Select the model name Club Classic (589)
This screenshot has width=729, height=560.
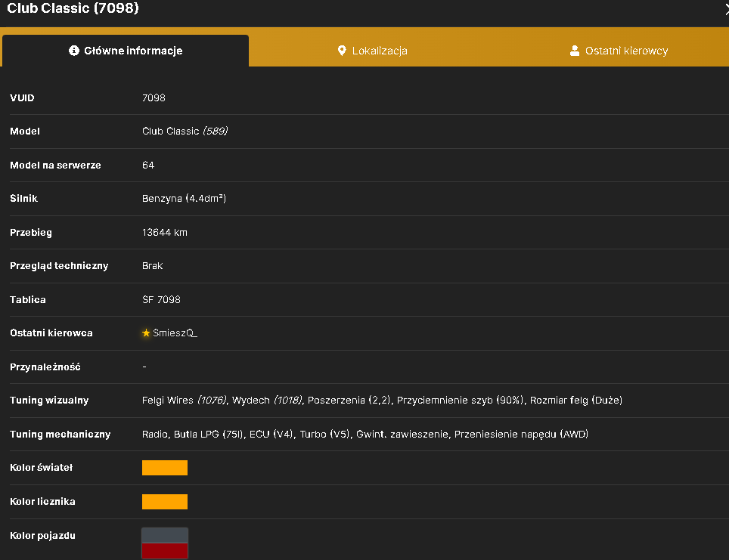tap(185, 131)
